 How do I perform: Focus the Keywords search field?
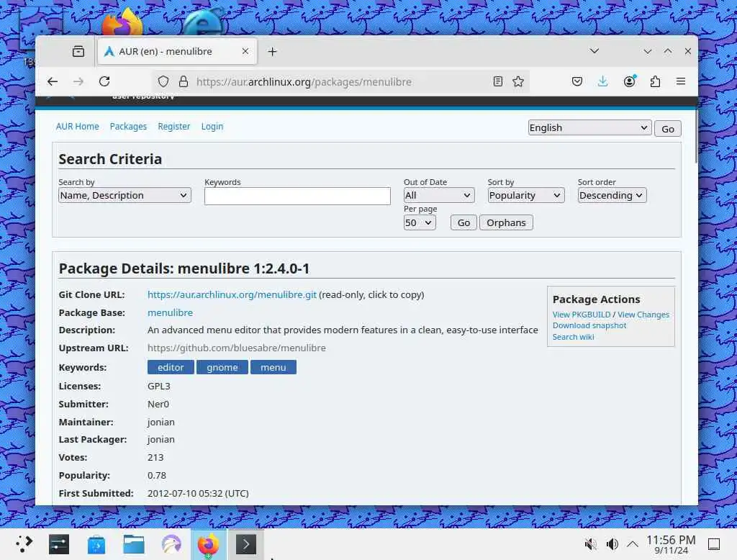pyautogui.click(x=297, y=196)
